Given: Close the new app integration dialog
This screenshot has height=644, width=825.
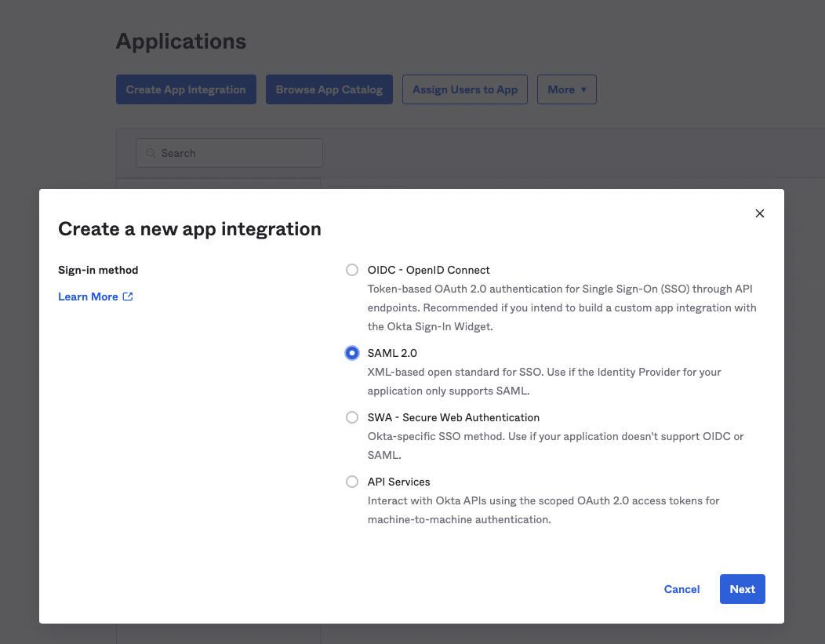Looking at the screenshot, I should coord(759,213).
